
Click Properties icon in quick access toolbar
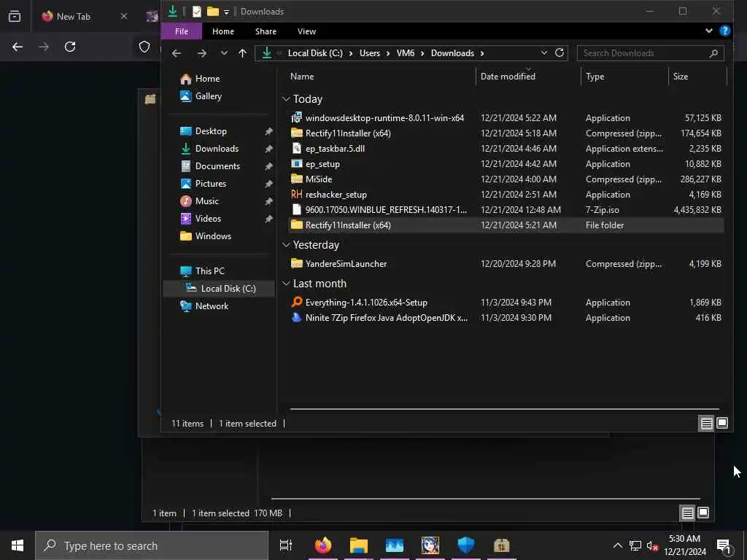pyautogui.click(x=197, y=12)
